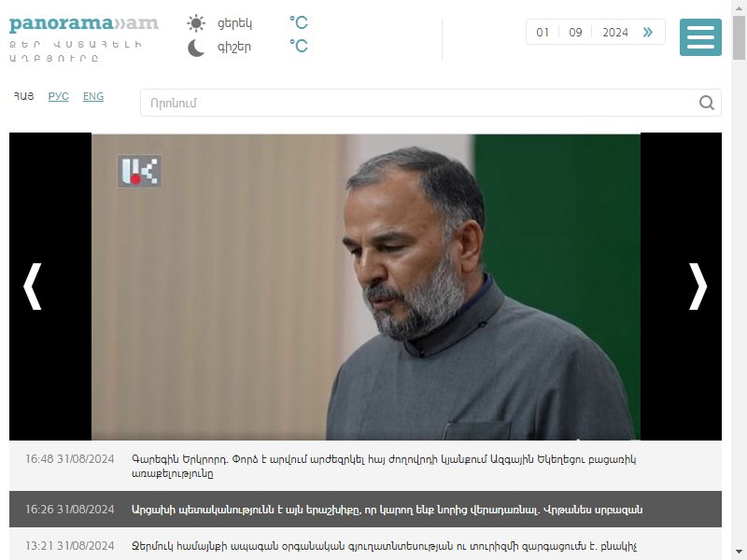Select the ՀԱՅ language option
Viewport: 747px width, 560px height.
point(24,96)
